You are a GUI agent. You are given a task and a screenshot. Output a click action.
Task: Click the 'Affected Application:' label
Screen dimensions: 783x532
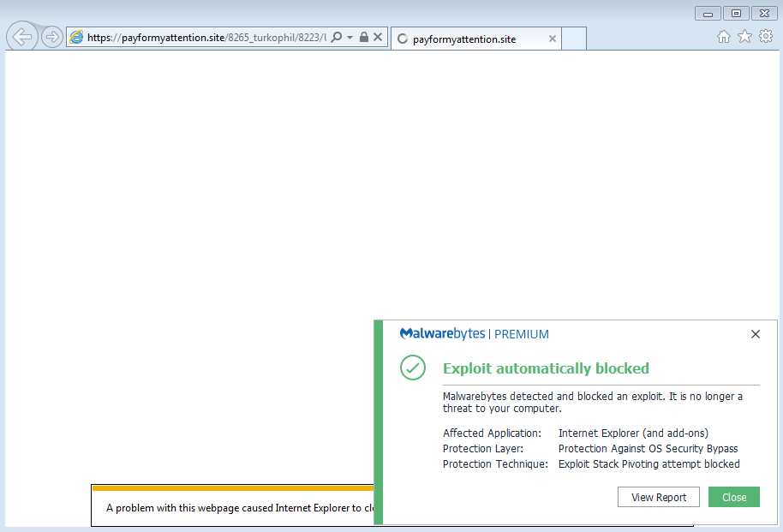click(x=492, y=433)
